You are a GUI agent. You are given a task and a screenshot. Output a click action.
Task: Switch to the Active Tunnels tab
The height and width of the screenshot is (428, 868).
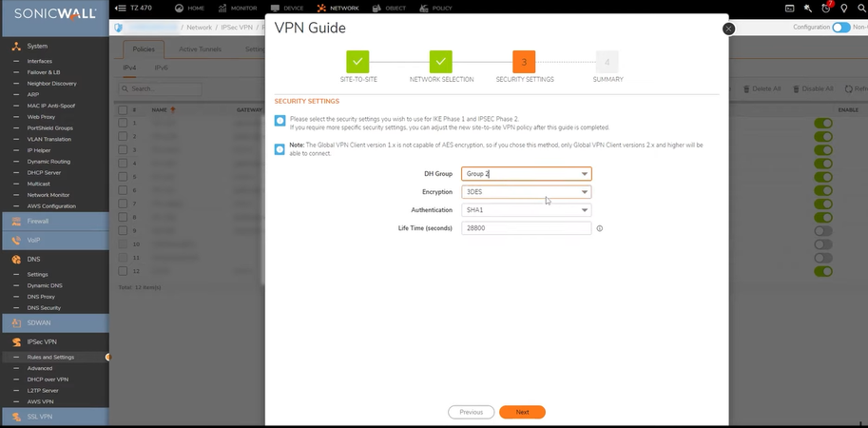(x=200, y=49)
